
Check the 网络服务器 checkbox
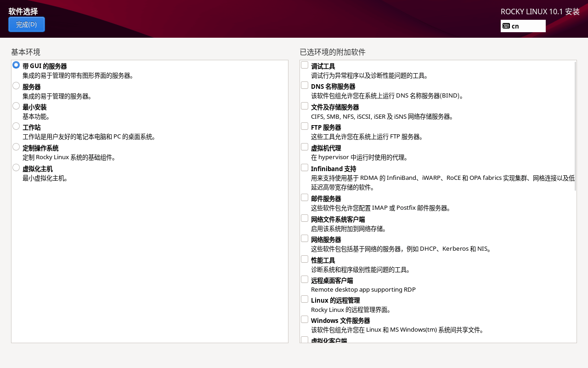pos(305,238)
